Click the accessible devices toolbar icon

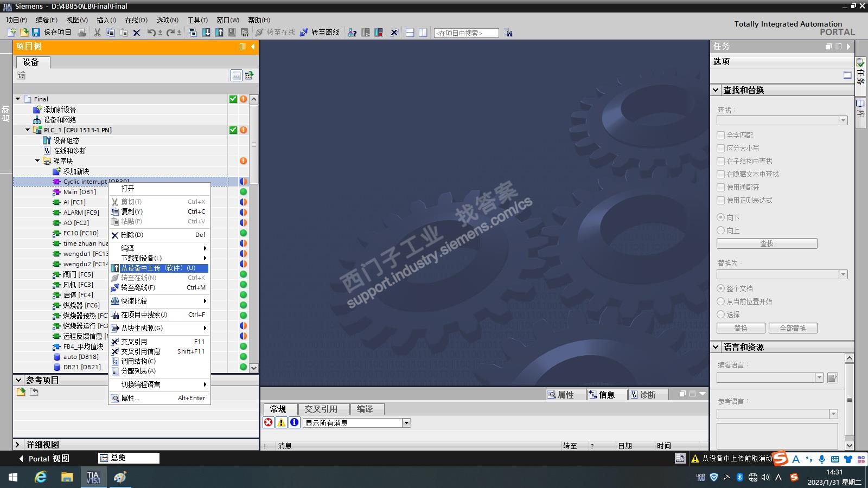pos(352,33)
